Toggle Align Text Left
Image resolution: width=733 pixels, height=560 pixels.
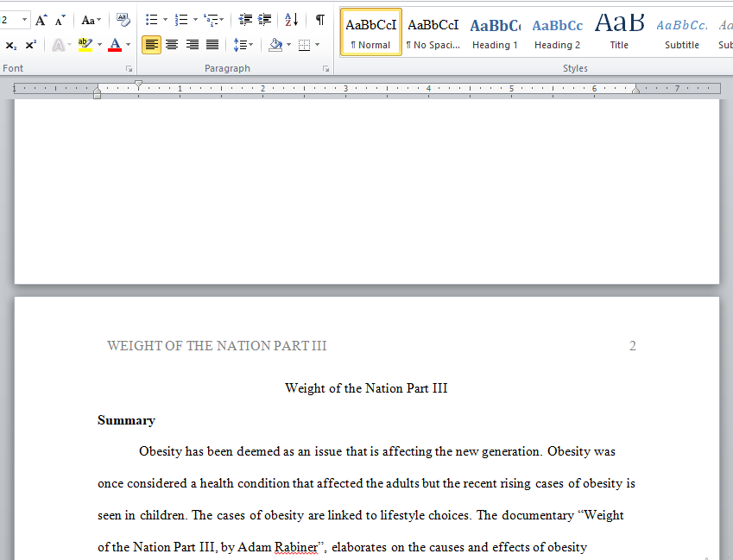[x=151, y=45]
